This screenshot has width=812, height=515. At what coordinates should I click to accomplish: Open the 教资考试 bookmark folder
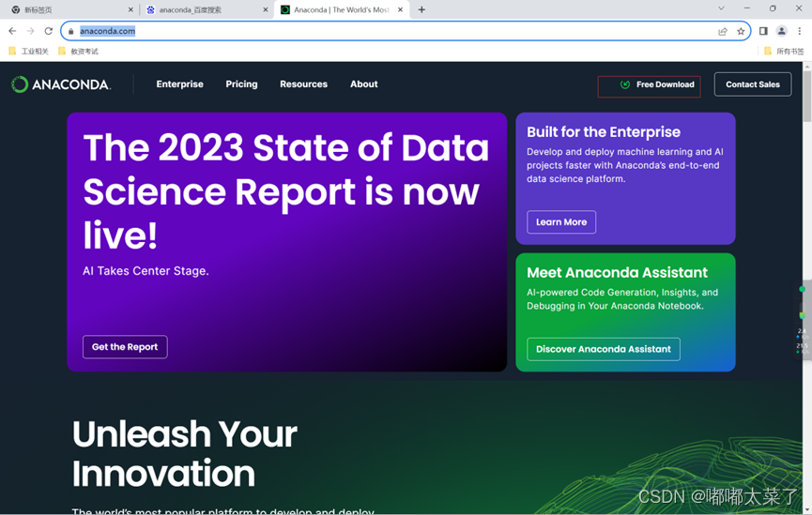pyautogui.click(x=78, y=51)
